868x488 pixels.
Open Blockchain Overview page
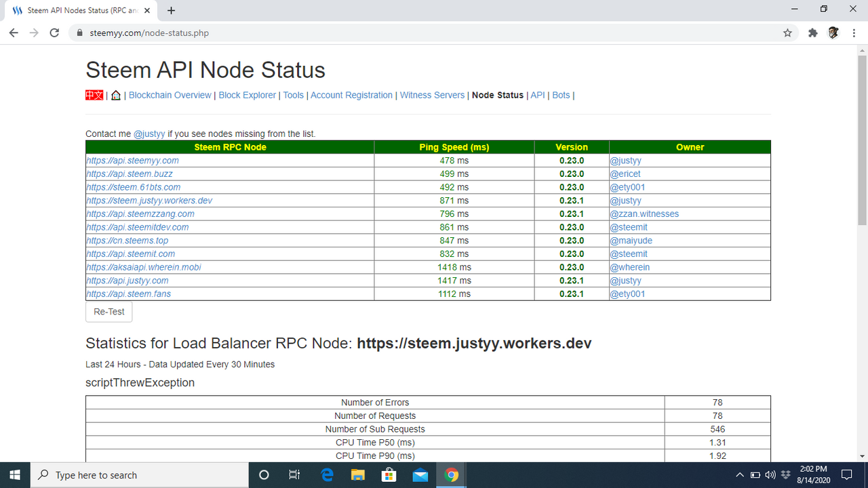click(x=170, y=95)
